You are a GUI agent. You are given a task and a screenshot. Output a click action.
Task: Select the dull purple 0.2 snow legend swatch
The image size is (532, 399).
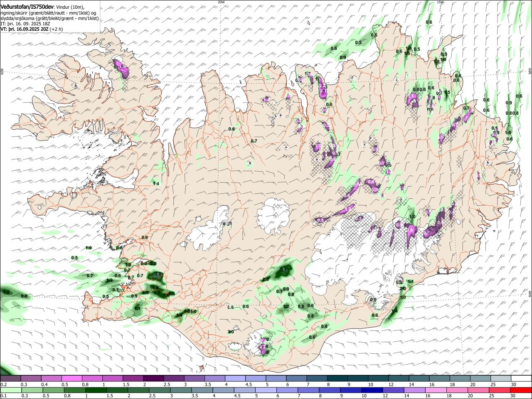coord(10,378)
